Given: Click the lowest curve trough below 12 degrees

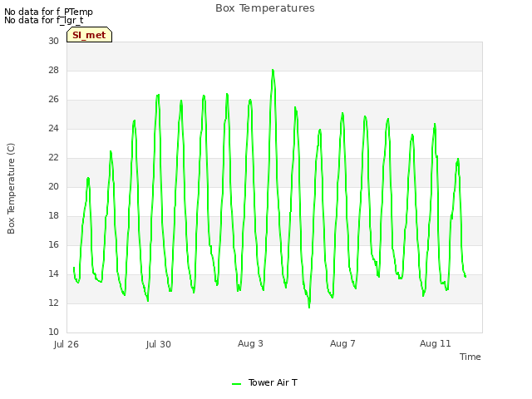Looking at the screenshot, I should click(x=309, y=307).
